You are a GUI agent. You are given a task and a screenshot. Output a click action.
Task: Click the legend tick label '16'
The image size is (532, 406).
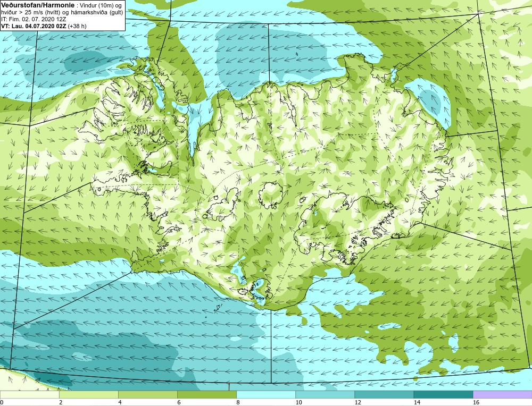tap(476, 402)
